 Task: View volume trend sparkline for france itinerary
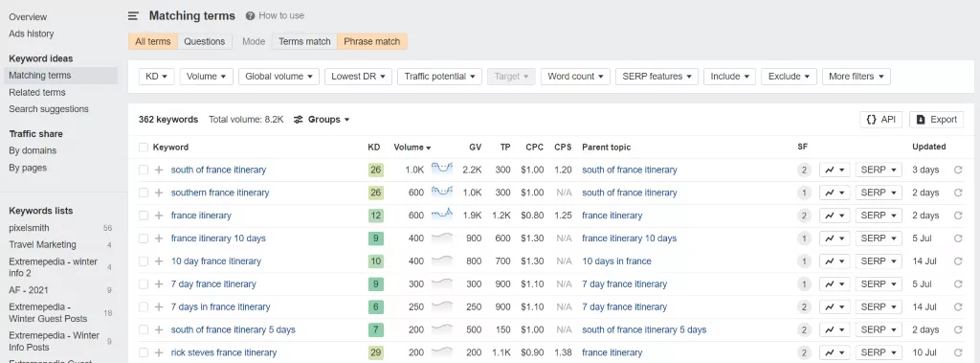pyautogui.click(x=442, y=215)
